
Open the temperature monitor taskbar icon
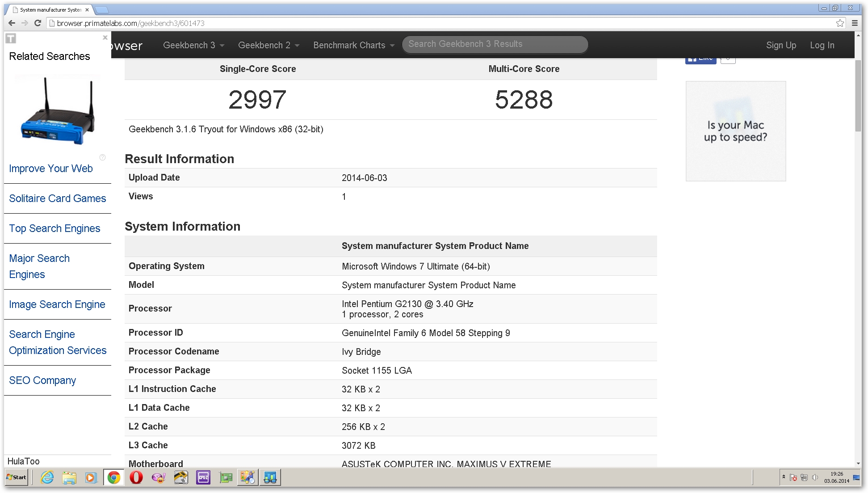point(181,478)
